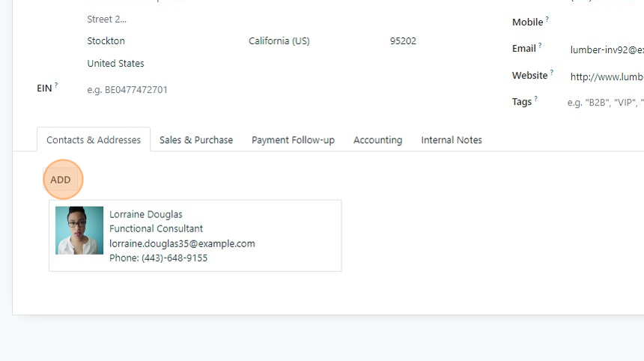Click the Email help question mark

click(x=540, y=46)
